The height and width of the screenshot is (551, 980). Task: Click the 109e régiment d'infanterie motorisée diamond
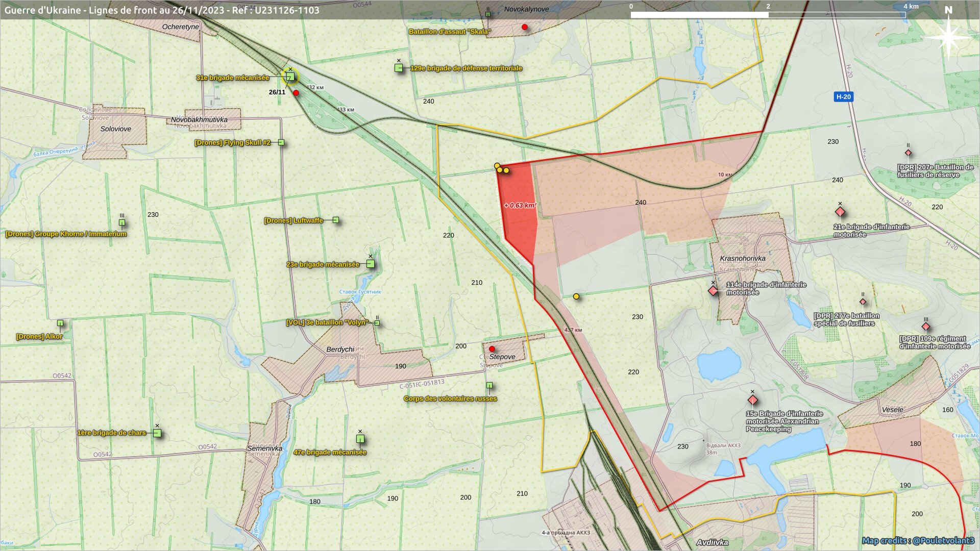[x=926, y=327]
